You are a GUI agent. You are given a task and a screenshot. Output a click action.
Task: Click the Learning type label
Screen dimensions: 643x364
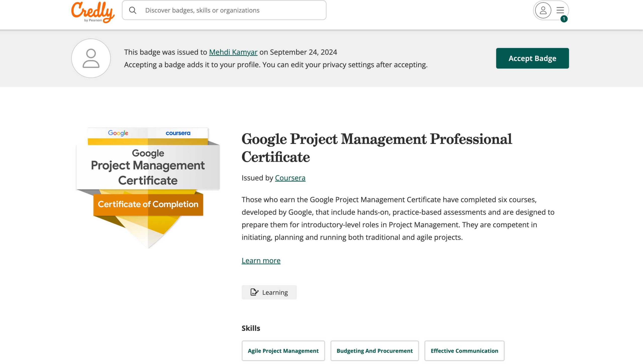tap(275, 292)
